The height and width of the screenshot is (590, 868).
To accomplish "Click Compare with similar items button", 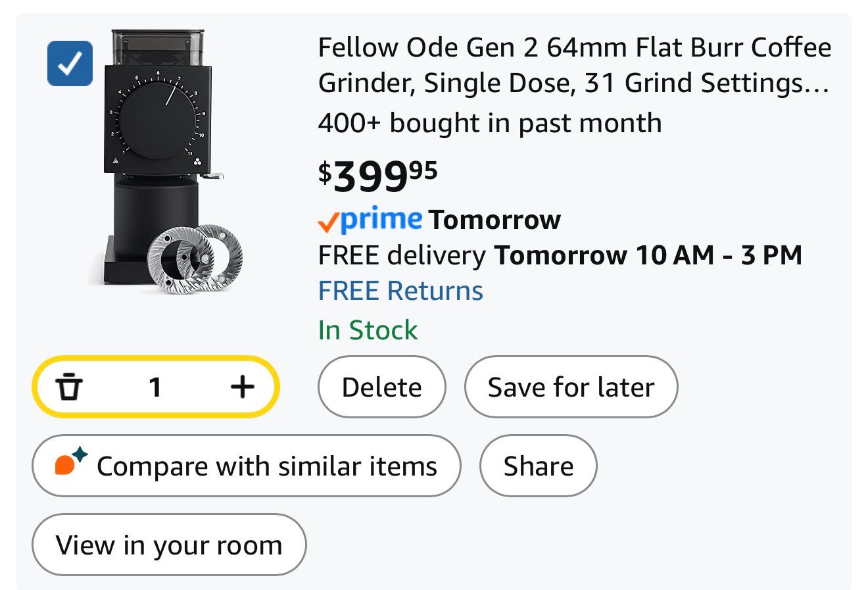I will click(246, 466).
